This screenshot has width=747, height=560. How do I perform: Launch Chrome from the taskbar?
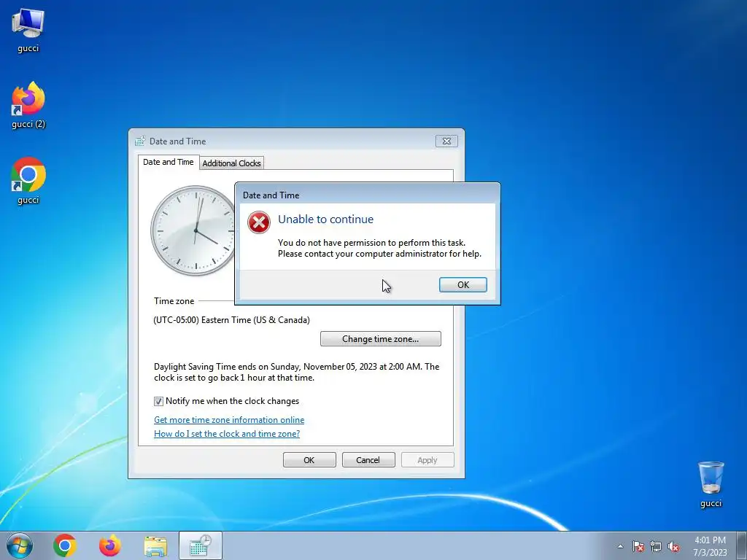[x=65, y=545]
